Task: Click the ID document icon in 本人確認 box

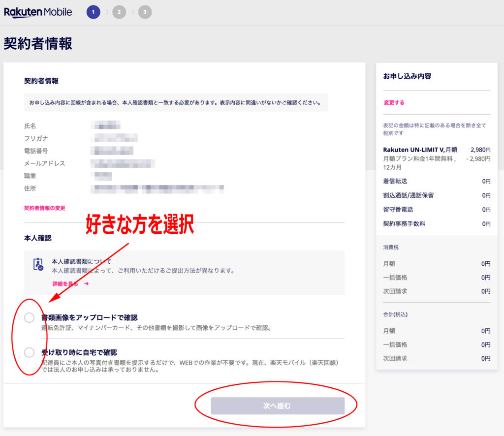Action: 38,264
